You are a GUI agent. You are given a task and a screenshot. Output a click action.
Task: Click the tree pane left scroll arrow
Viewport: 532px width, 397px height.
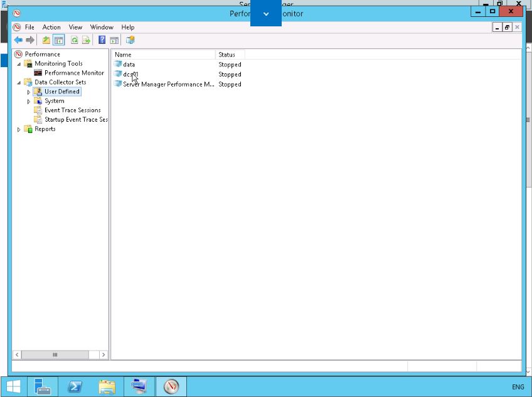coord(17,354)
